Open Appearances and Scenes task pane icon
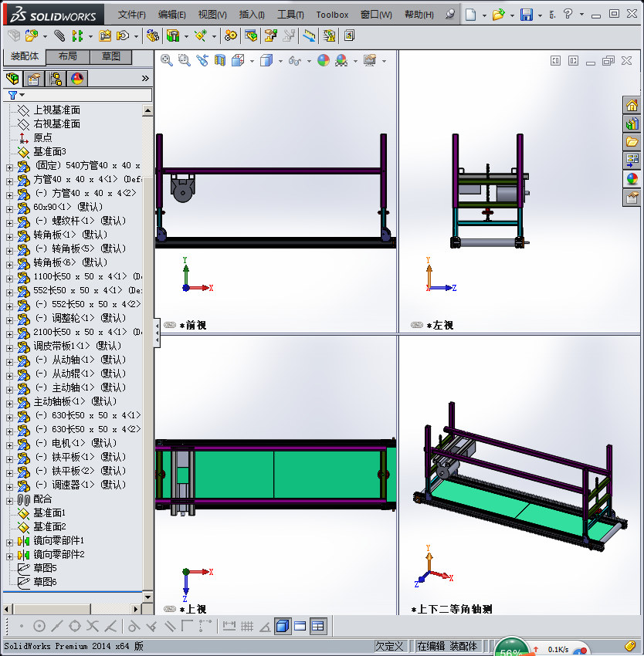Viewport: 644px width, 656px height. (632, 180)
